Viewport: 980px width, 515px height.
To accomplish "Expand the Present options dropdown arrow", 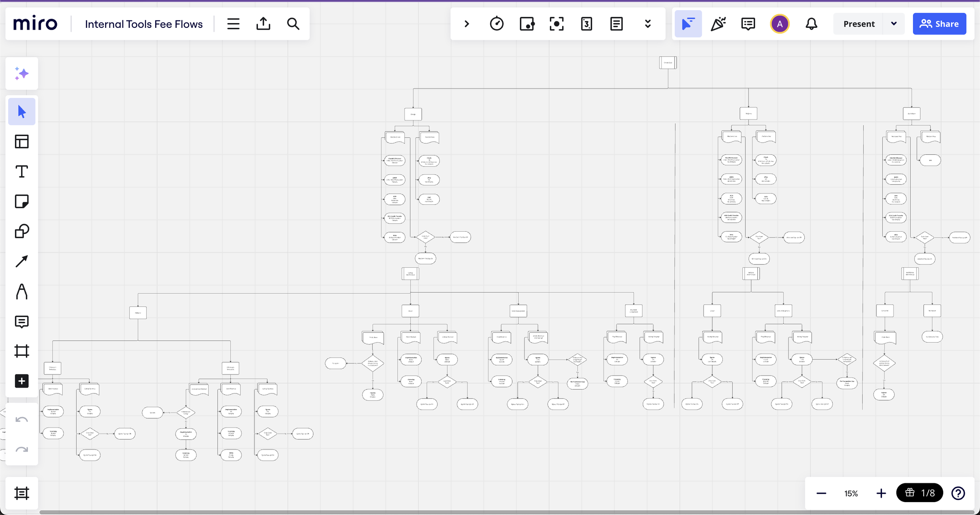I will (x=894, y=24).
